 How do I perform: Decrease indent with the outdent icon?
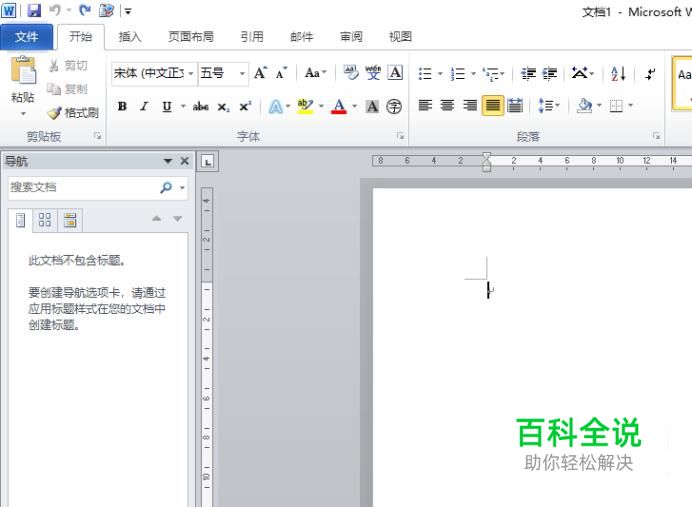528,73
